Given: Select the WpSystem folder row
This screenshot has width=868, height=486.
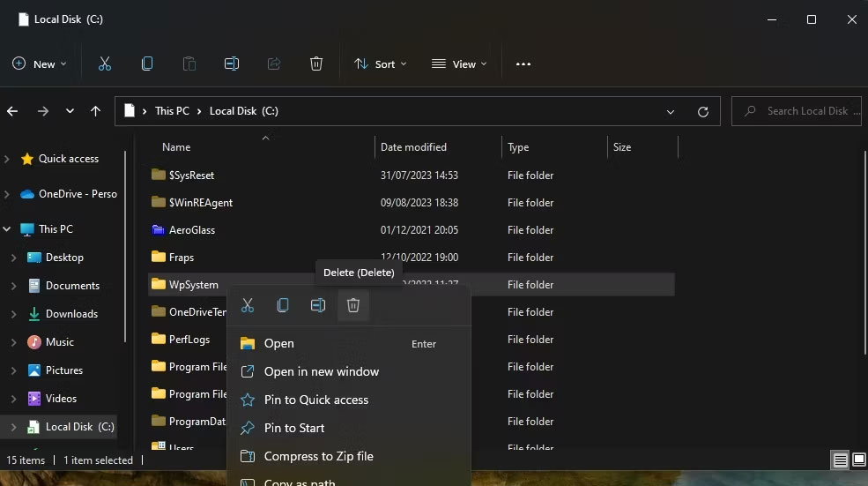Looking at the screenshot, I should 412,284.
